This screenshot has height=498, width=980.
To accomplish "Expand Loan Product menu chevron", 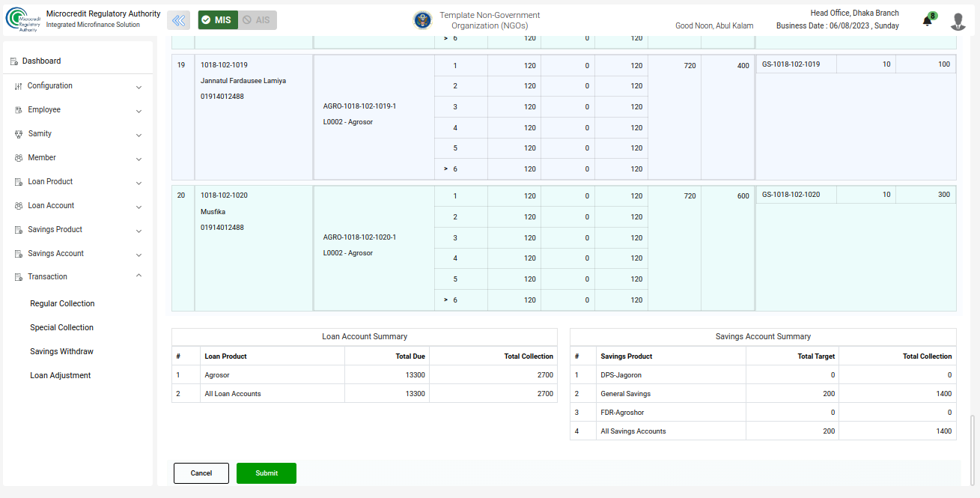I will tap(139, 183).
